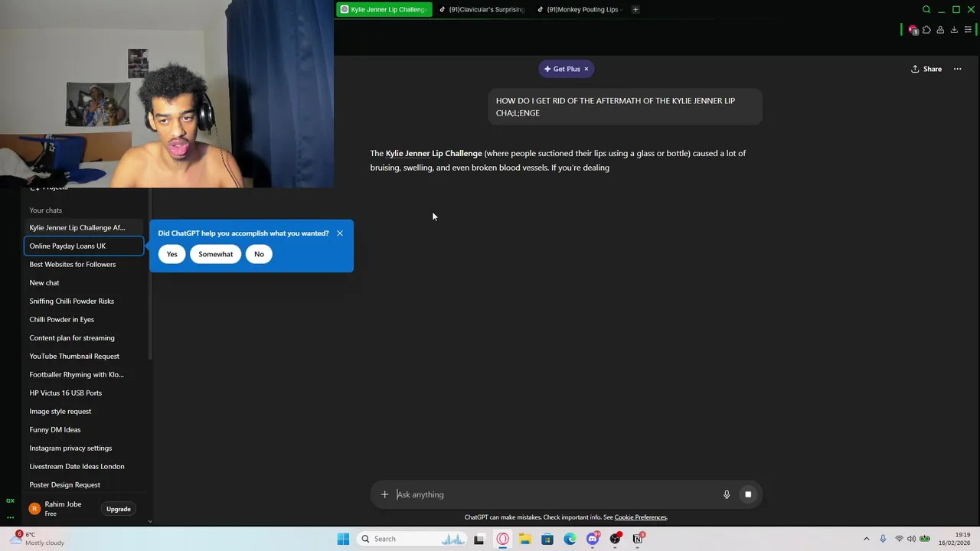Open the Opera easy setup sliders icon
This screenshot has width=980, height=551.
click(968, 30)
